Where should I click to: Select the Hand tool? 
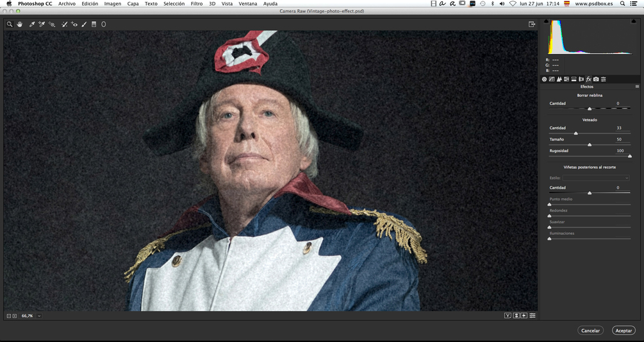point(20,24)
